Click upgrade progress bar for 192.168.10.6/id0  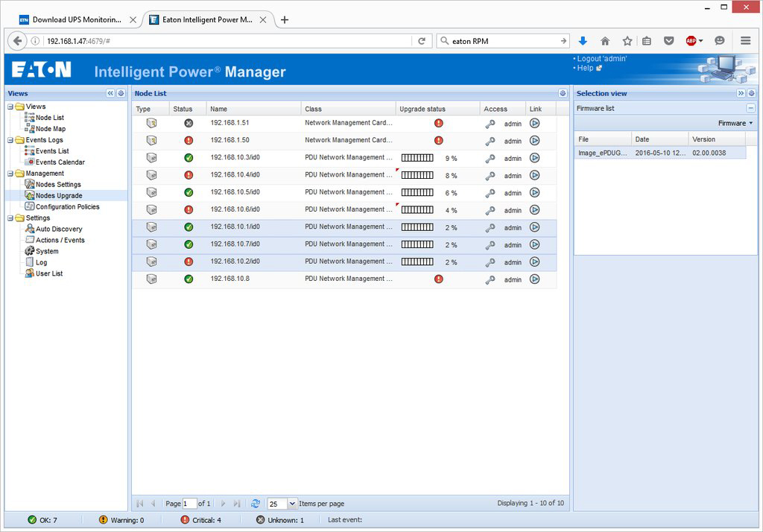coord(417,210)
